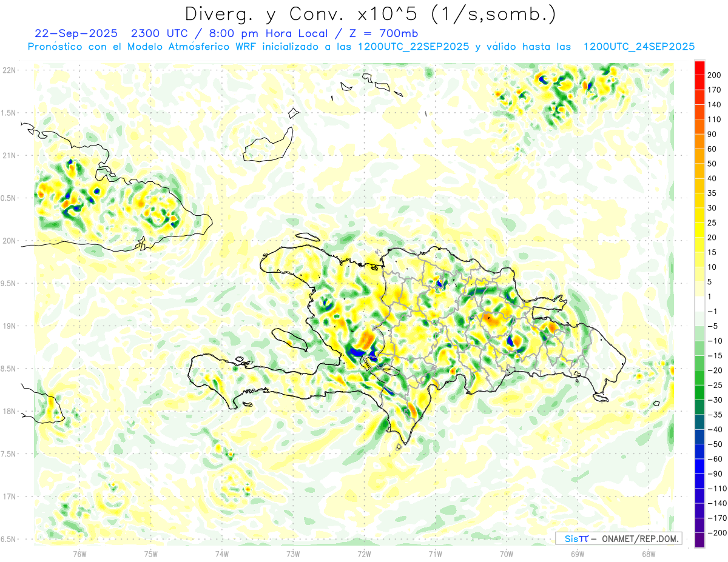
Task: Select the colorbar value 170
Action: (x=714, y=90)
